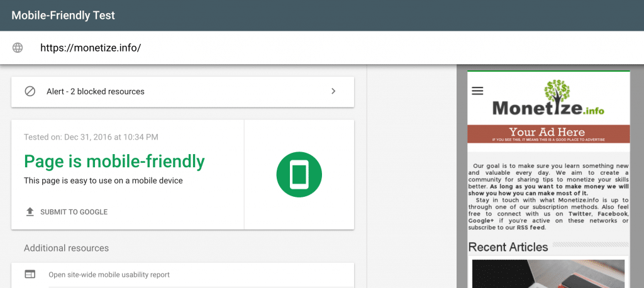The image size is (644, 288).
Task: Click the upload arrow icon for submit
Action: [x=30, y=212]
